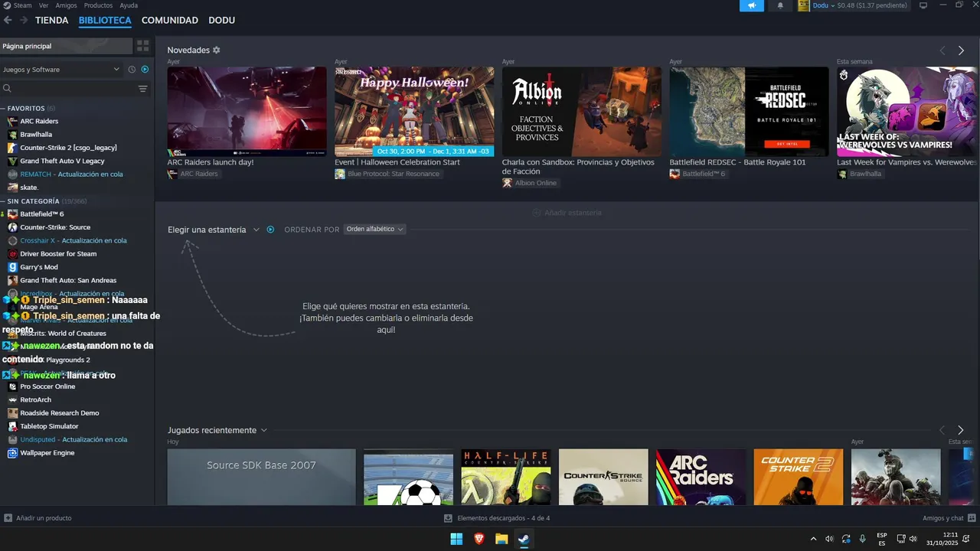
Task: Open Elementos descargados - 4 de 4
Action: (x=497, y=518)
